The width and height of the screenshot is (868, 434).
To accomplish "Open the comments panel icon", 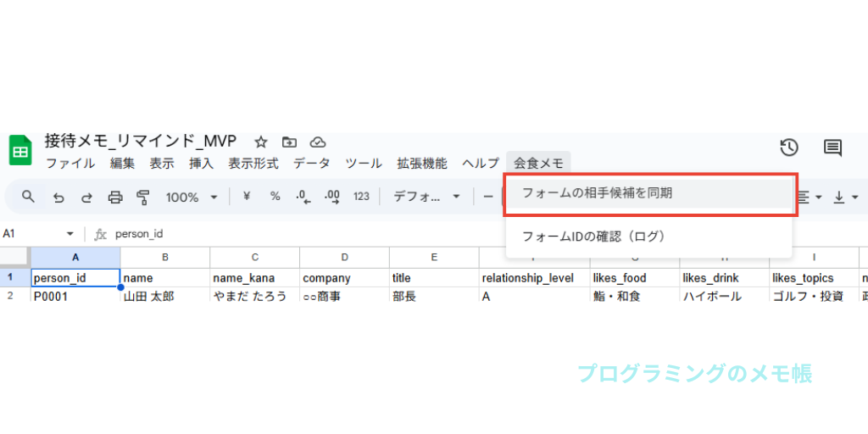I will coord(832,147).
